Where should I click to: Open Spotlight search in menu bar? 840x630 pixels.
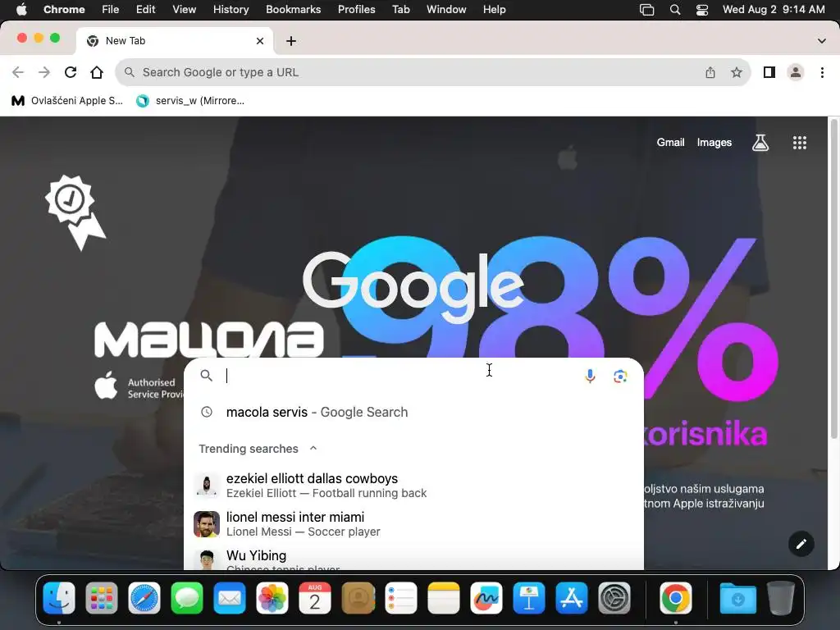point(675,10)
